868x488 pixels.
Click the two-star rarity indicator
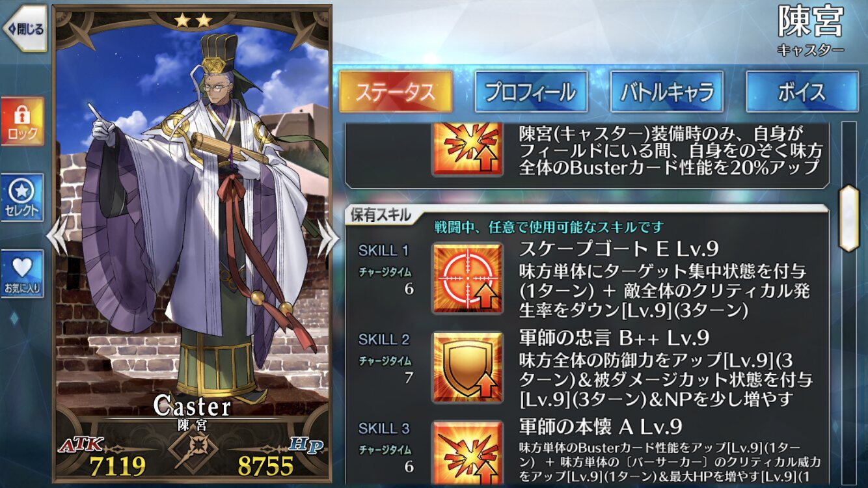(x=193, y=20)
